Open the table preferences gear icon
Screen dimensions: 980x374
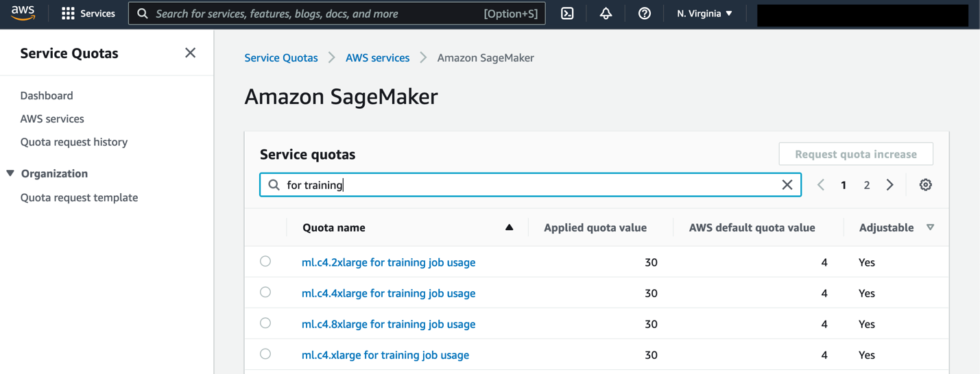925,185
